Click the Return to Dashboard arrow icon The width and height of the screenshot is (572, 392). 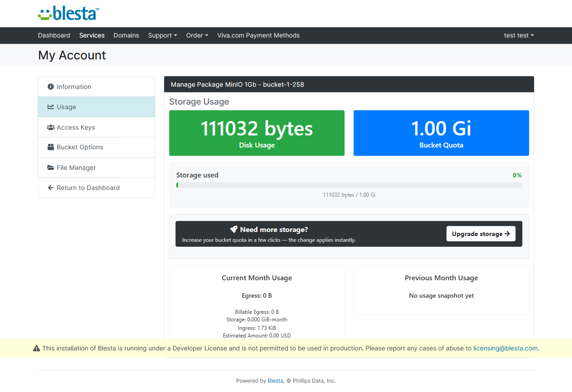tap(50, 188)
